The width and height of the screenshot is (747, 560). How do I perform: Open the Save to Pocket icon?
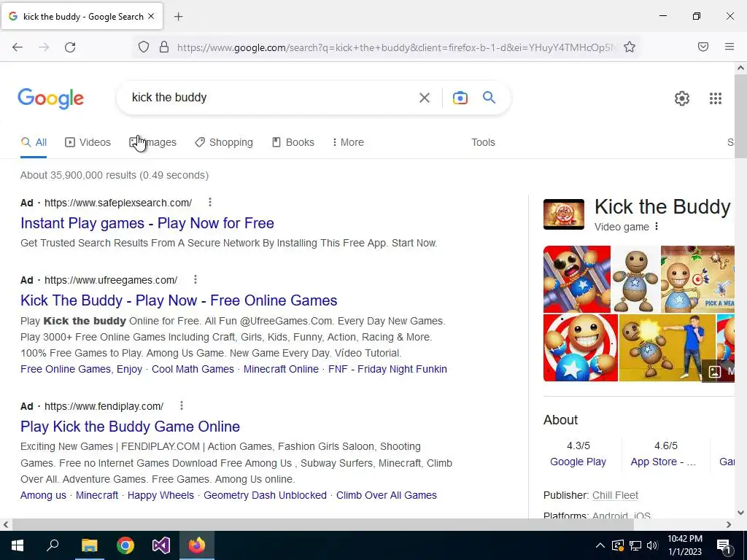(x=703, y=47)
